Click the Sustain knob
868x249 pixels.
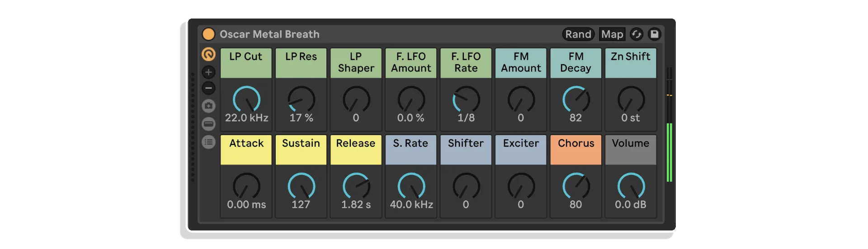tap(301, 186)
